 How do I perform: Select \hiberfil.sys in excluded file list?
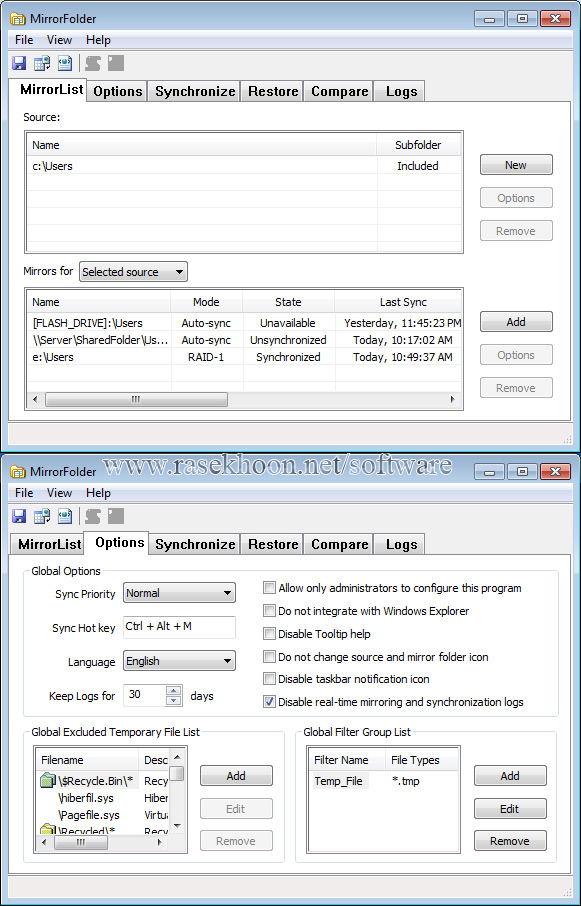(86, 799)
